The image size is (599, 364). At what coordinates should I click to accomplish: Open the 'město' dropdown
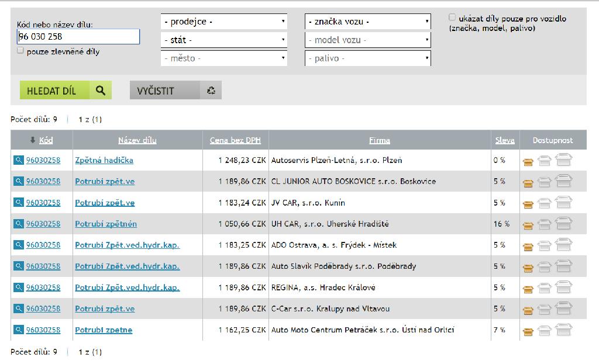[224, 58]
